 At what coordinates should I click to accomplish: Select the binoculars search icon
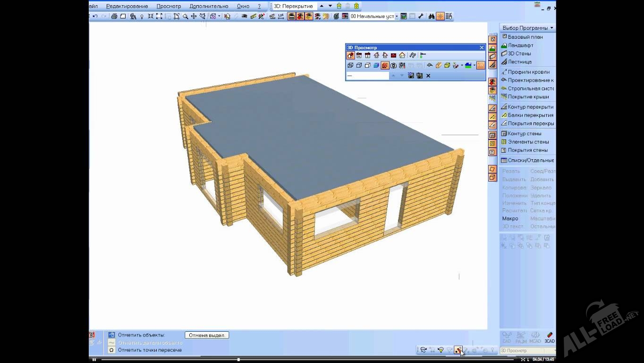[432, 16]
